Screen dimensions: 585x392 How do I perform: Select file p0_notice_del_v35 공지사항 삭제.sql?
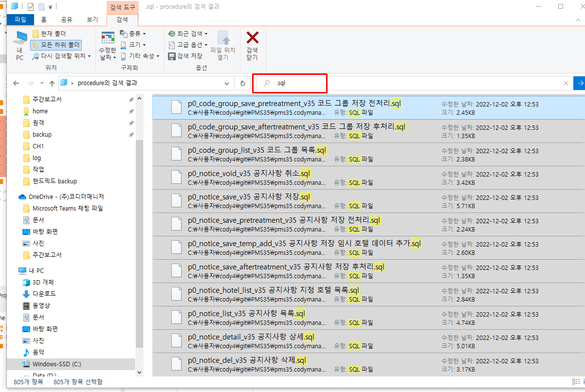pyautogui.click(x=369, y=365)
